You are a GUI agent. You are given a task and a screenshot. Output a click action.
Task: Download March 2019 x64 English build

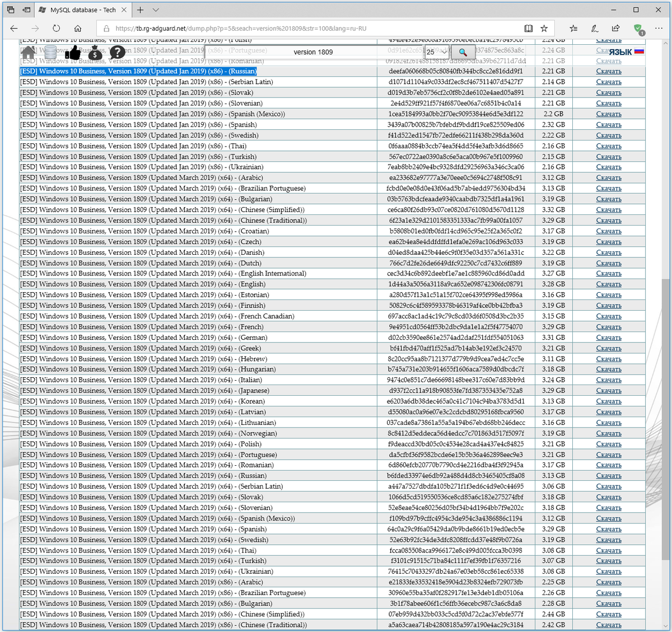coord(609,284)
